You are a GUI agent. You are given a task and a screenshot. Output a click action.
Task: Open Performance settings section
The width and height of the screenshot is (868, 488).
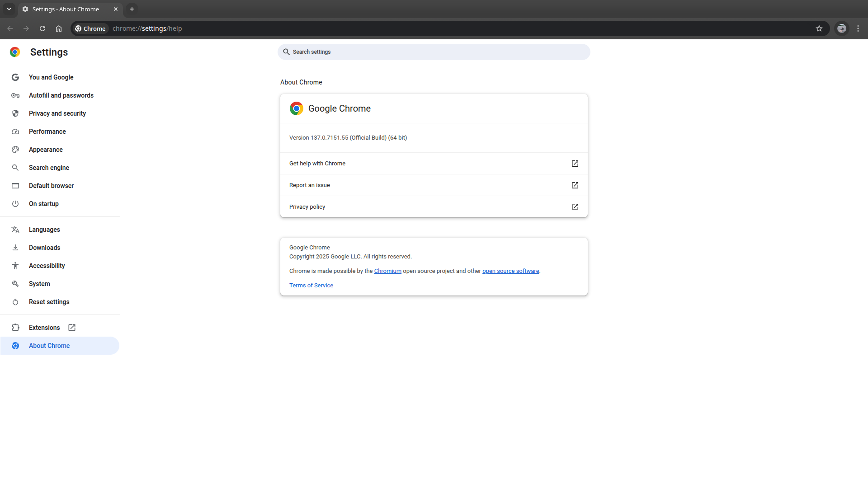(47, 131)
